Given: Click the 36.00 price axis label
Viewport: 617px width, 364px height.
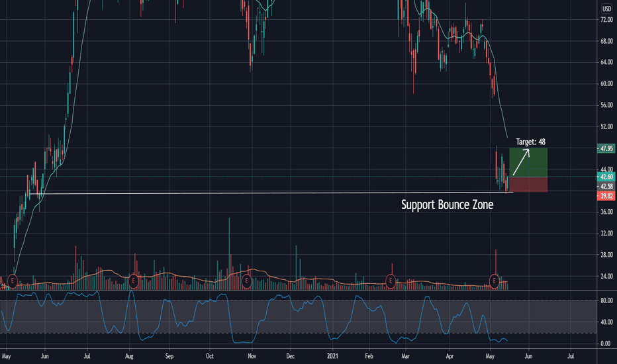Looking at the screenshot, I should coord(606,212).
